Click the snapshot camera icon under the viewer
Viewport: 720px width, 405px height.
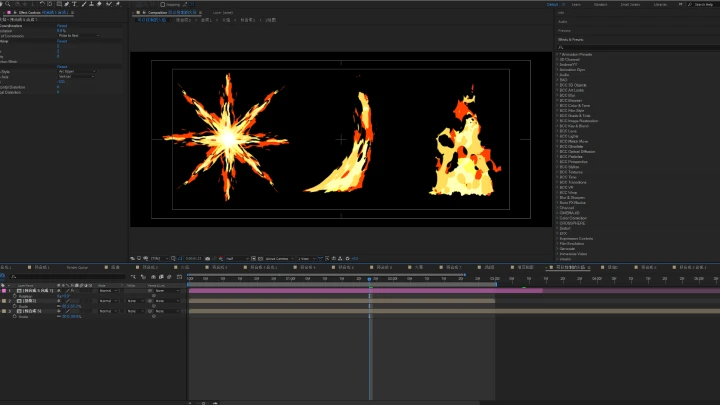click(x=207, y=259)
